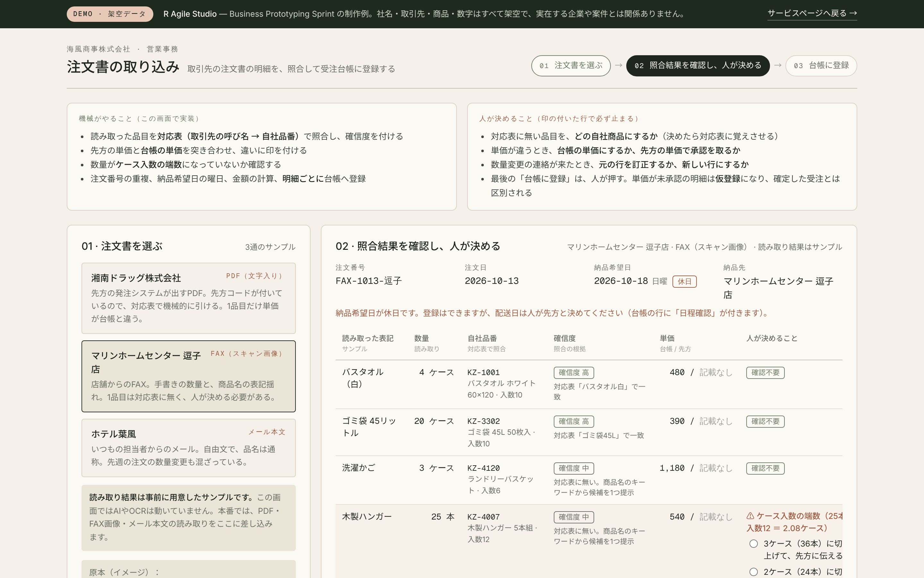Click the メール本文 tag
This screenshot has width=924, height=578.
click(267, 432)
